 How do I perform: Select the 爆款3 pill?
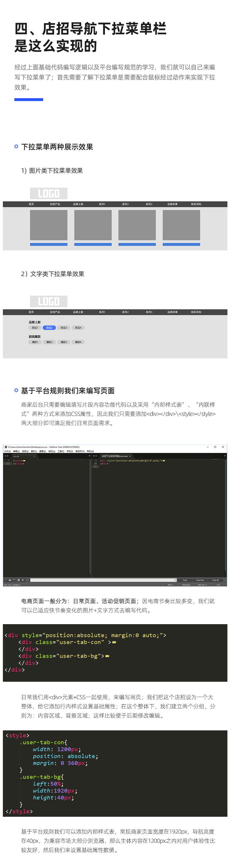64,342
